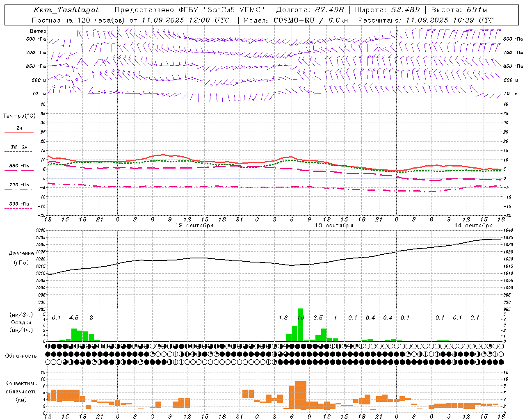Click the red 2м temperature legend line
This screenshot has height=420, width=525.
tap(19, 132)
